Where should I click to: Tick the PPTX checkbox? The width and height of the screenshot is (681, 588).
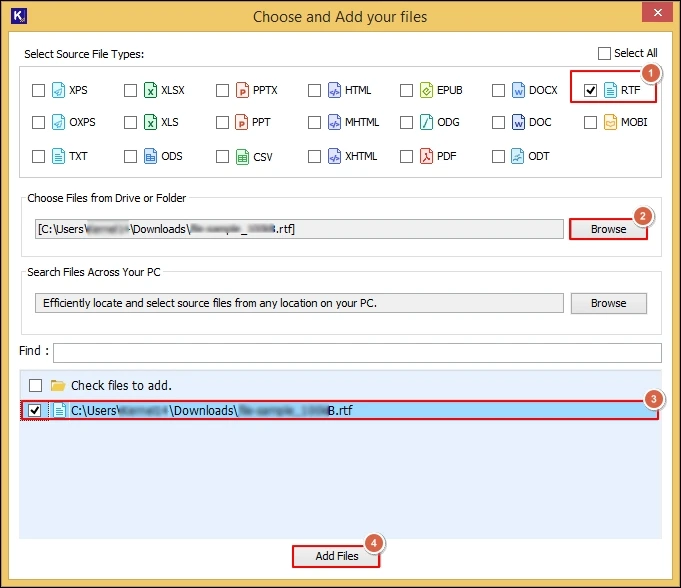pos(222,90)
